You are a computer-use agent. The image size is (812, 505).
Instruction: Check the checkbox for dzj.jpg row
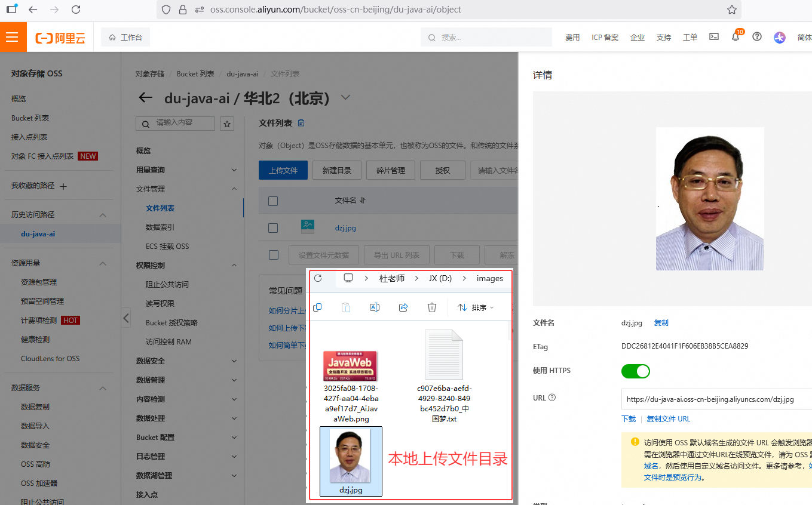pyautogui.click(x=273, y=227)
